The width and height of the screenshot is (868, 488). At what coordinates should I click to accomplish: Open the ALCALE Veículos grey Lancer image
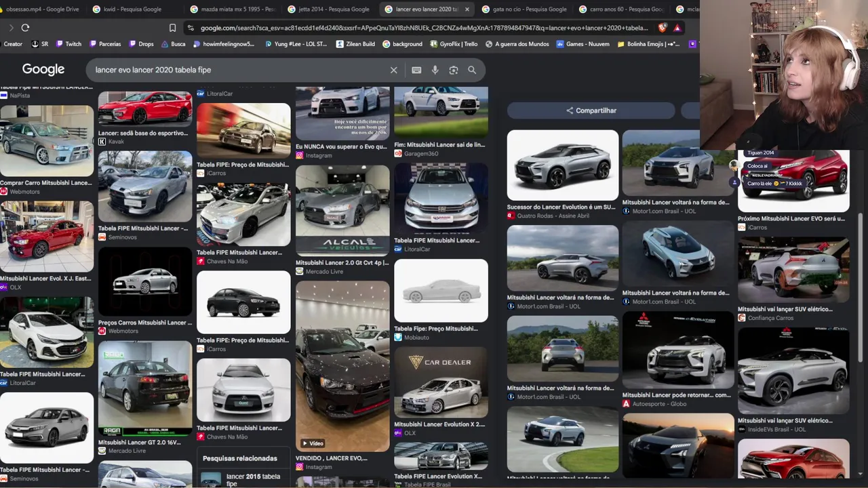click(342, 211)
